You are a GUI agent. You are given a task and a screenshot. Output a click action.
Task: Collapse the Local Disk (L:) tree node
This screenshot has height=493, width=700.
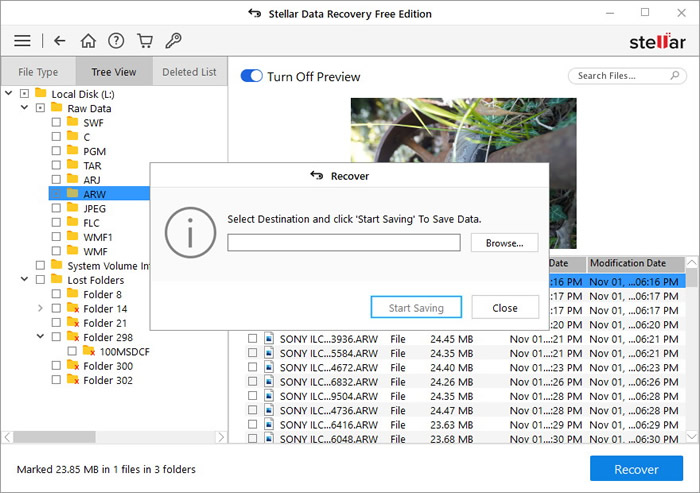[x=8, y=93]
